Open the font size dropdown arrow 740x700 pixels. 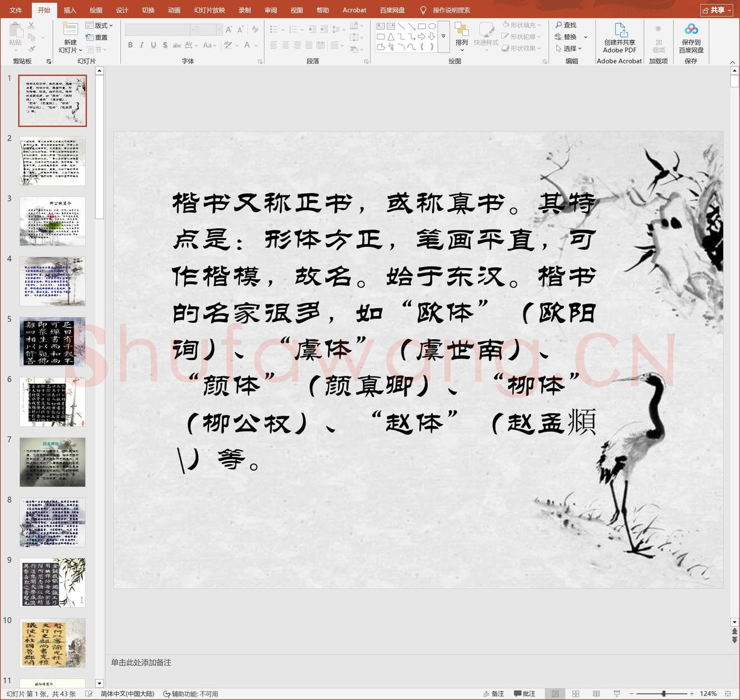click(x=219, y=30)
